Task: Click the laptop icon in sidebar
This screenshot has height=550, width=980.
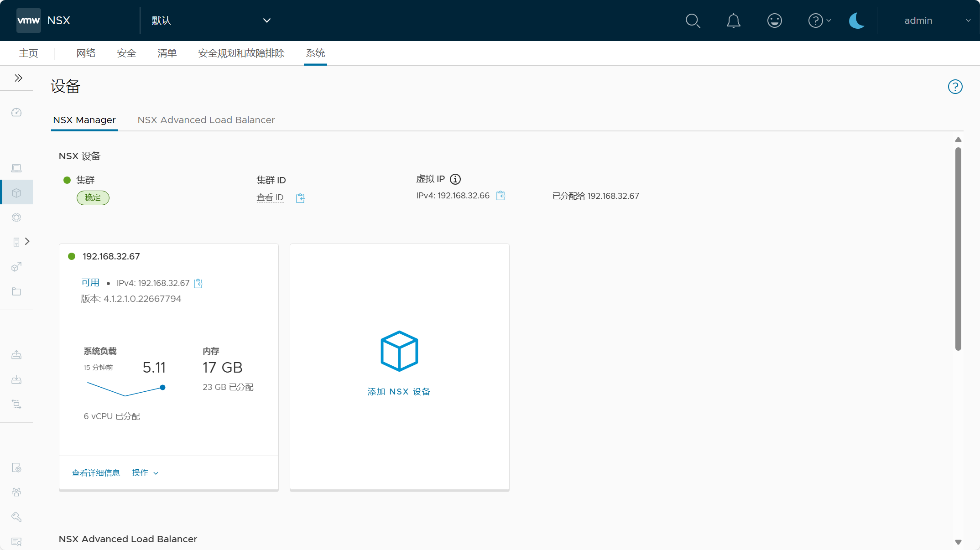Action: (x=16, y=168)
